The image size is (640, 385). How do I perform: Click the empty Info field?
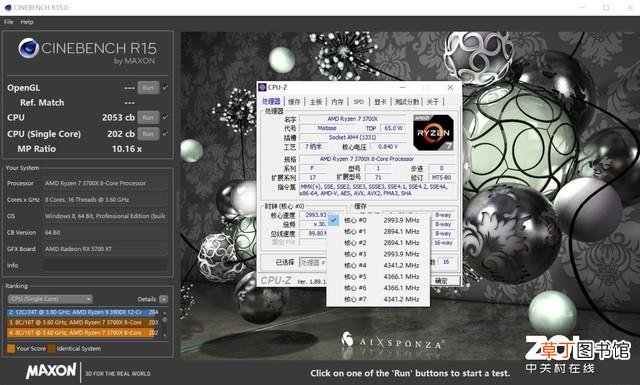pyautogui.click(x=106, y=265)
